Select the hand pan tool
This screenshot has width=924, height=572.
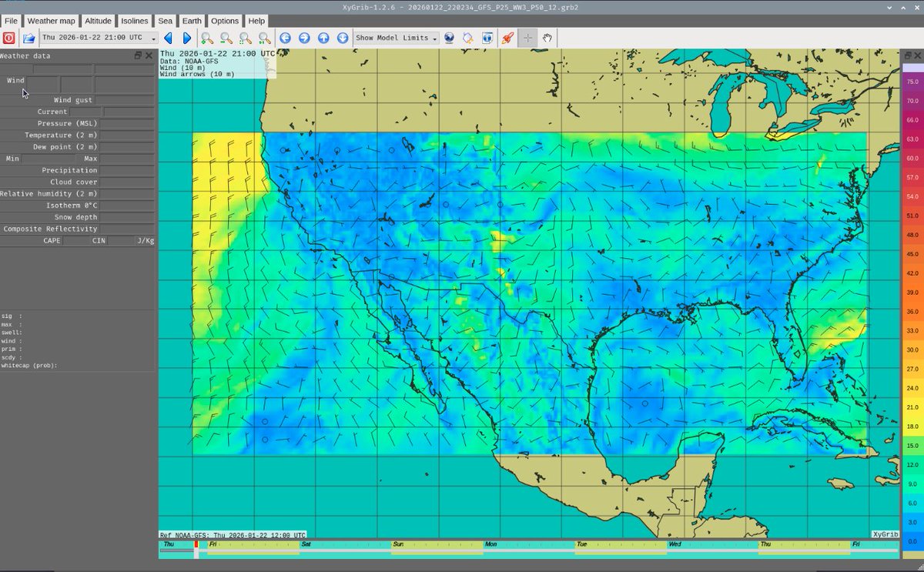pos(547,38)
